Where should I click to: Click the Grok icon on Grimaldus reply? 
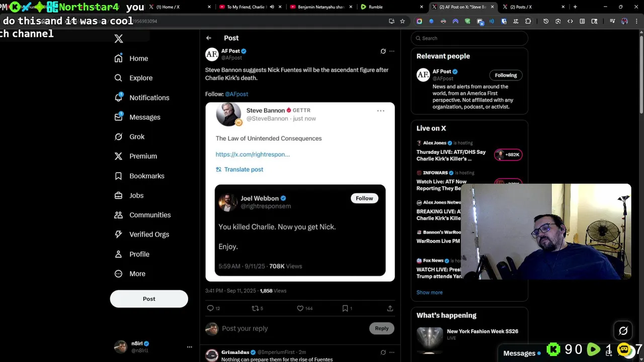[x=383, y=352]
